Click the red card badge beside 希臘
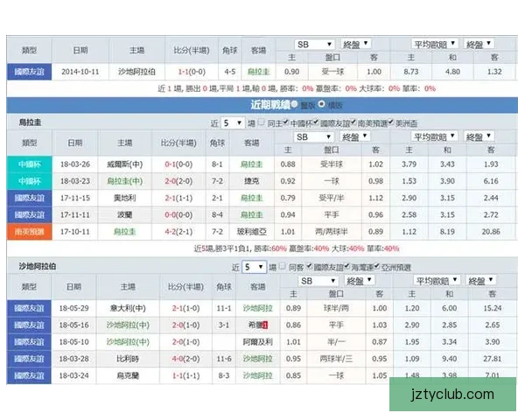Screen dimensions: 525x420 click(x=265, y=325)
